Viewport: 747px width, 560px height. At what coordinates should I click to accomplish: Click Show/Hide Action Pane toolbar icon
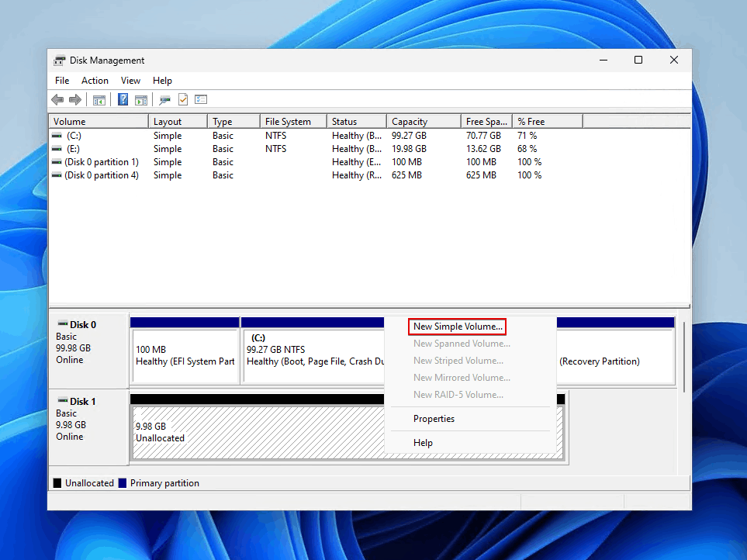tap(141, 100)
